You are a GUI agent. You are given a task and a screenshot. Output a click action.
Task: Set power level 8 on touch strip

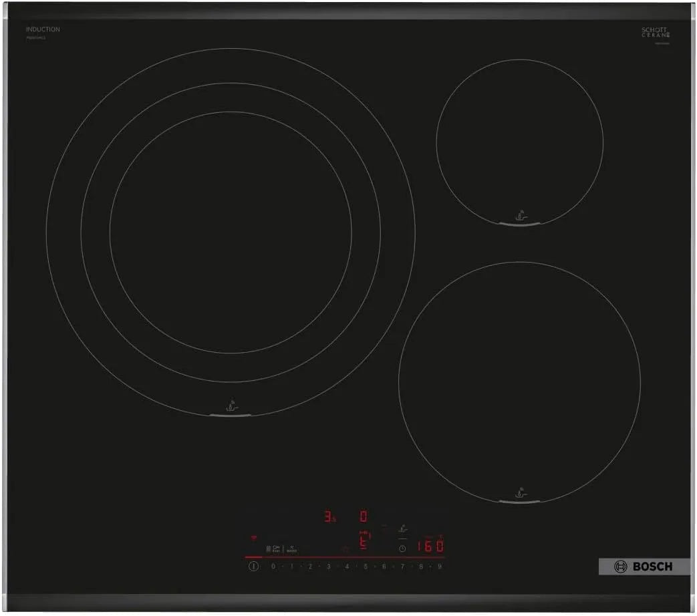[x=421, y=566]
